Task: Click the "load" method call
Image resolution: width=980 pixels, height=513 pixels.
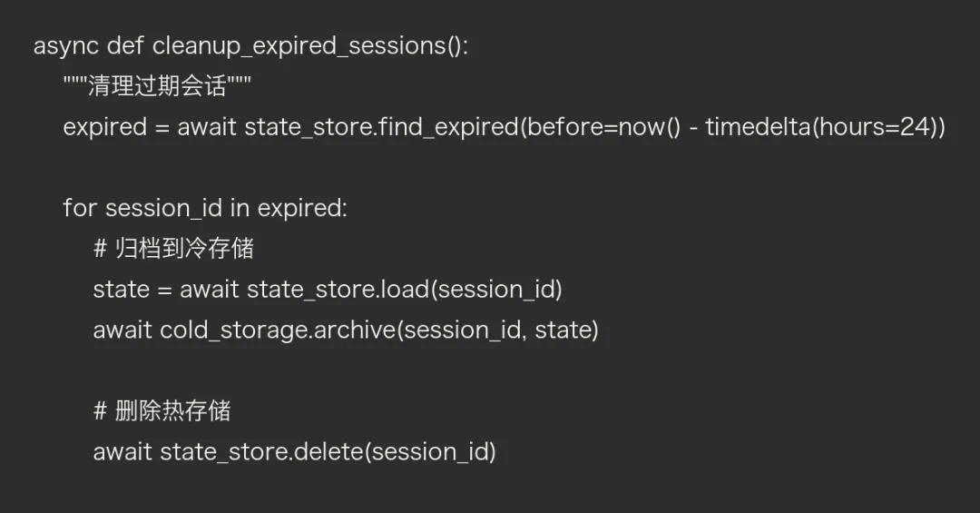Action: (x=405, y=290)
